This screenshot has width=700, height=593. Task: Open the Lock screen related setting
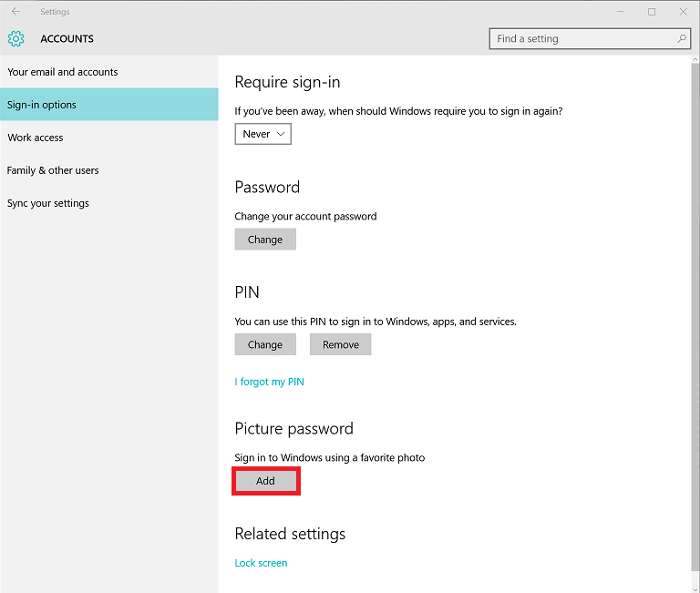pyautogui.click(x=262, y=563)
